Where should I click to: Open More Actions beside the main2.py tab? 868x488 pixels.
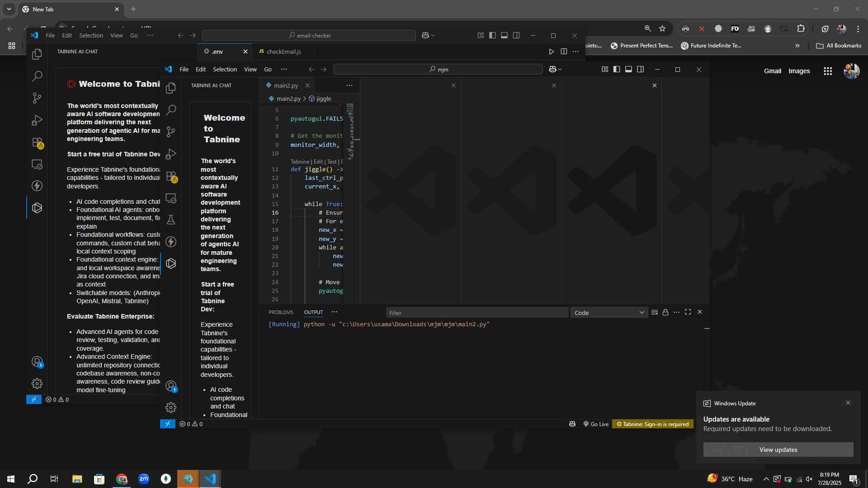(349, 85)
